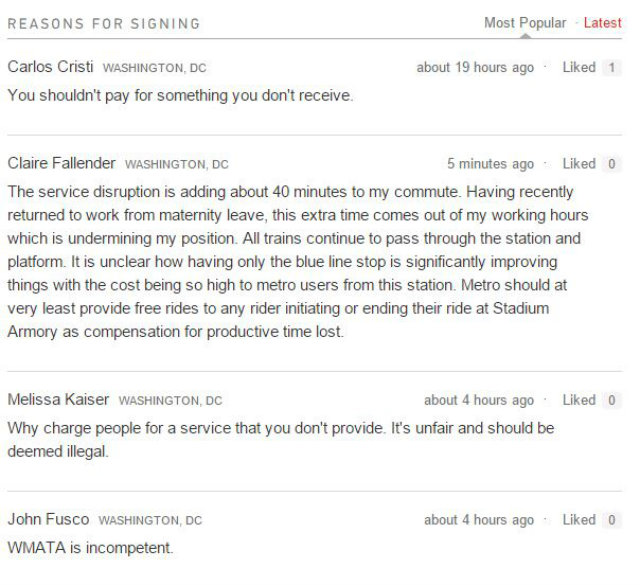Screen dimensions: 640x586
Task: Open Claire Fallender's profile name
Action: click(x=62, y=163)
